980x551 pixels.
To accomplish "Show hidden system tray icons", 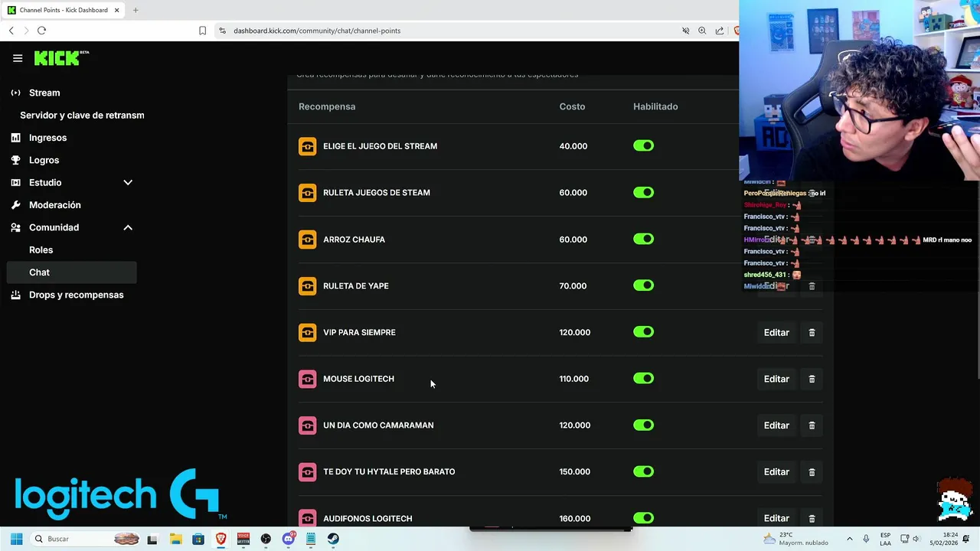I will click(849, 539).
